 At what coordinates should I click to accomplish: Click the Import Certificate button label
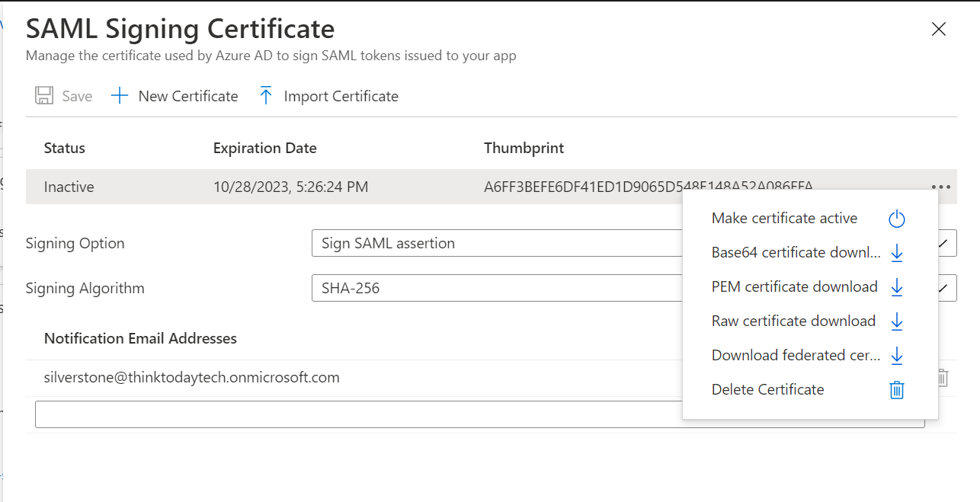click(341, 97)
